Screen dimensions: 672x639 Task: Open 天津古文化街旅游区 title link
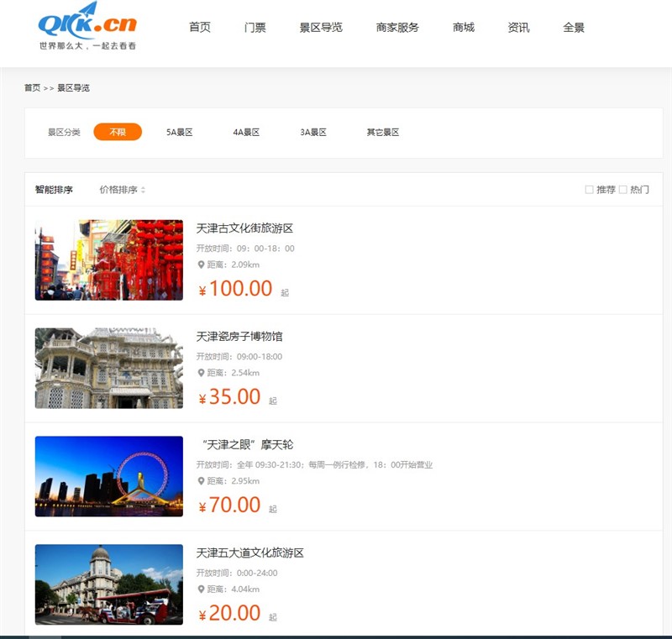[244, 228]
